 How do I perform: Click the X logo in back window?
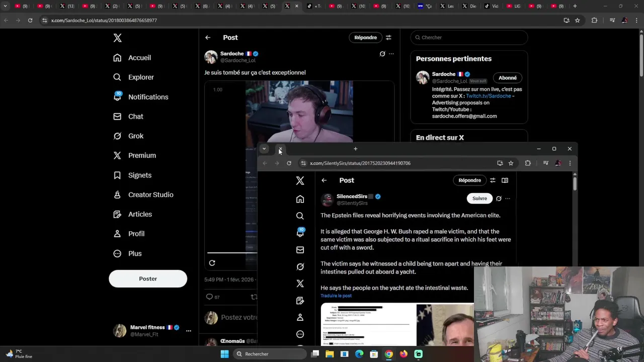(x=117, y=38)
